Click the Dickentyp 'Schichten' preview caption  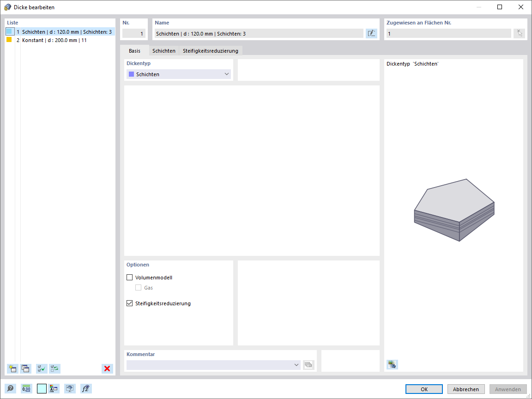(412, 64)
